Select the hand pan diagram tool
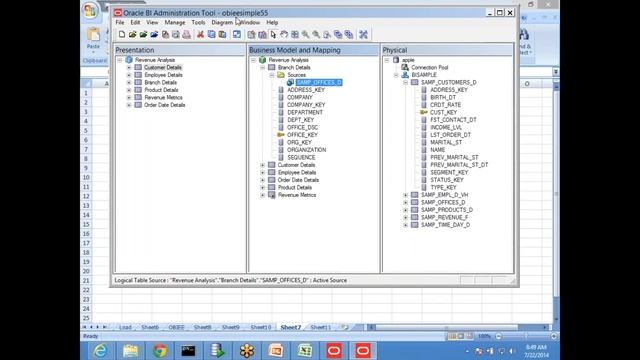 284,35
